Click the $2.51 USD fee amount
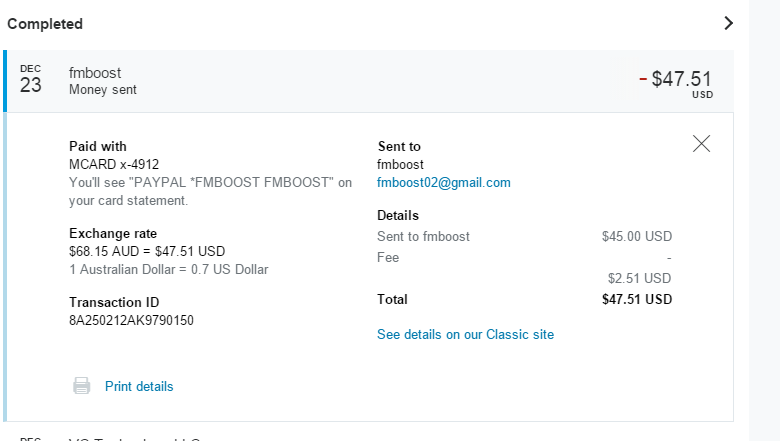 coord(639,278)
